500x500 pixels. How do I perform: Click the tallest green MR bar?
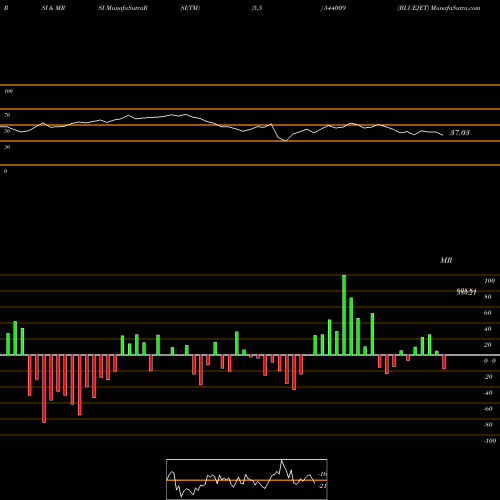tap(344, 315)
